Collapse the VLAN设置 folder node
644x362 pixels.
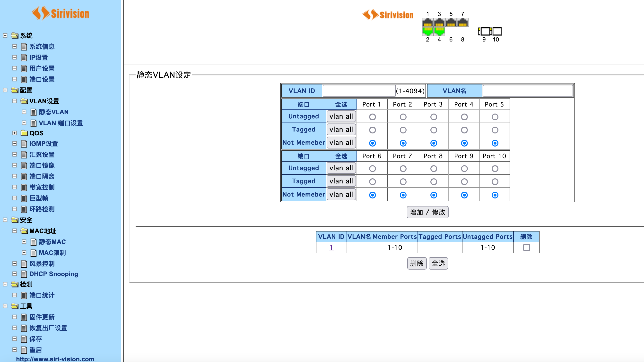click(15, 101)
